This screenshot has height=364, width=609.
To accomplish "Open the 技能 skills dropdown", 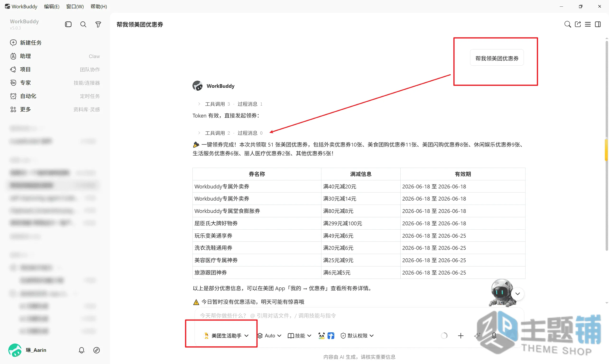I will [299, 335].
